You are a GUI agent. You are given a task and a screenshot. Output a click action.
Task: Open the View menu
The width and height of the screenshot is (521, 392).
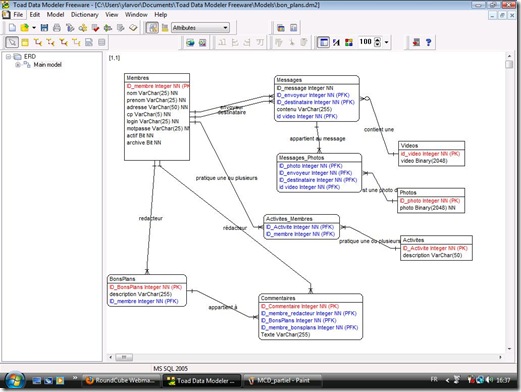click(x=112, y=15)
